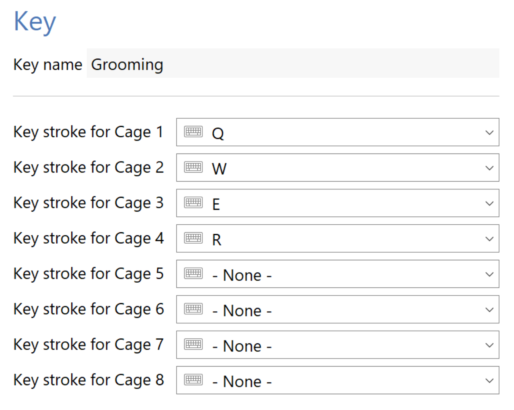Viewport: 514px width, 410px height.
Task: Click keyboard icon in Cage 4 row
Action: point(193,238)
